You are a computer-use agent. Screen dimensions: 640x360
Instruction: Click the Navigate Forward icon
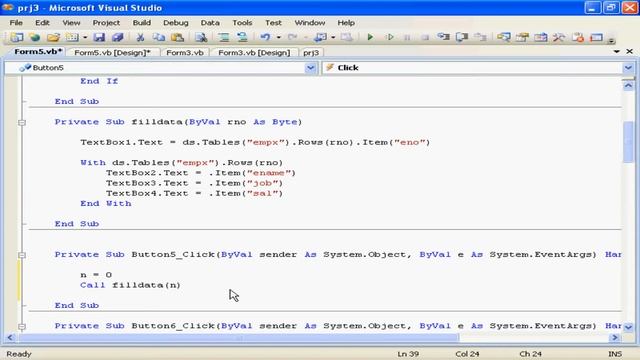(x=347, y=38)
